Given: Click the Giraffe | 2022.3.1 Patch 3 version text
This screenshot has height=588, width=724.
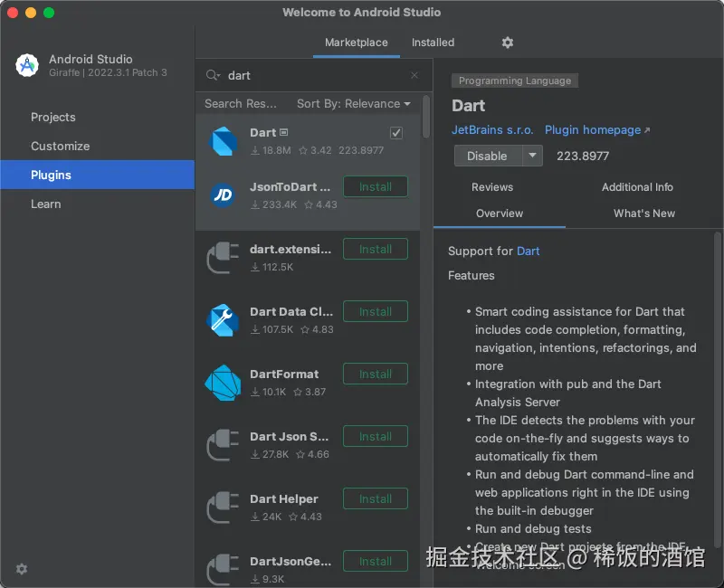Looking at the screenshot, I should pyautogui.click(x=108, y=72).
